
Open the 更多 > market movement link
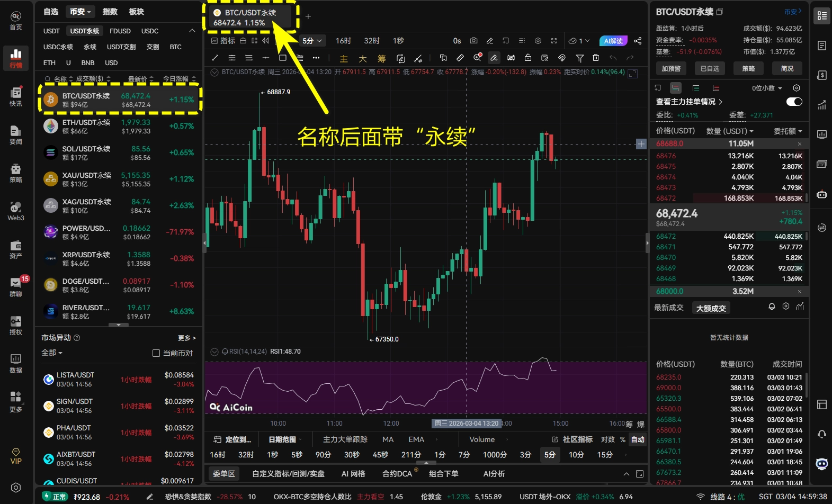coord(187,338)
